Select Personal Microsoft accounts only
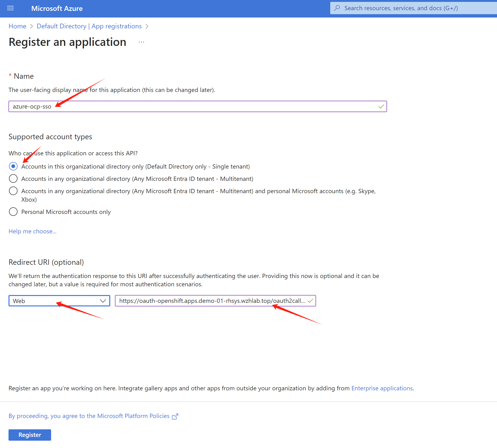The height and width of the screenshot is (448, 497). (13, 212)
